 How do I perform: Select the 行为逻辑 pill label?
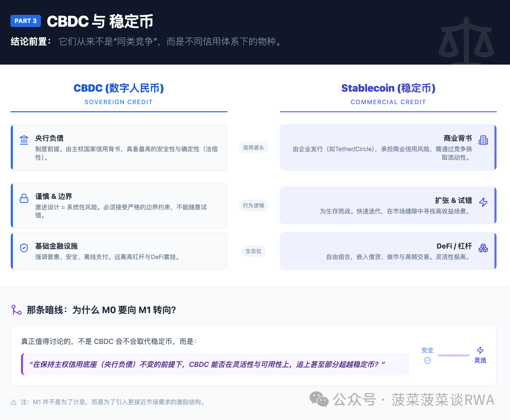pos(253,206)
